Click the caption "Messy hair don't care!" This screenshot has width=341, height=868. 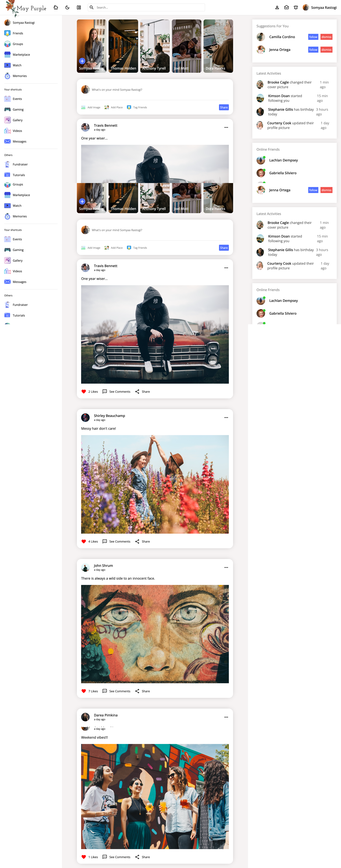98,429
